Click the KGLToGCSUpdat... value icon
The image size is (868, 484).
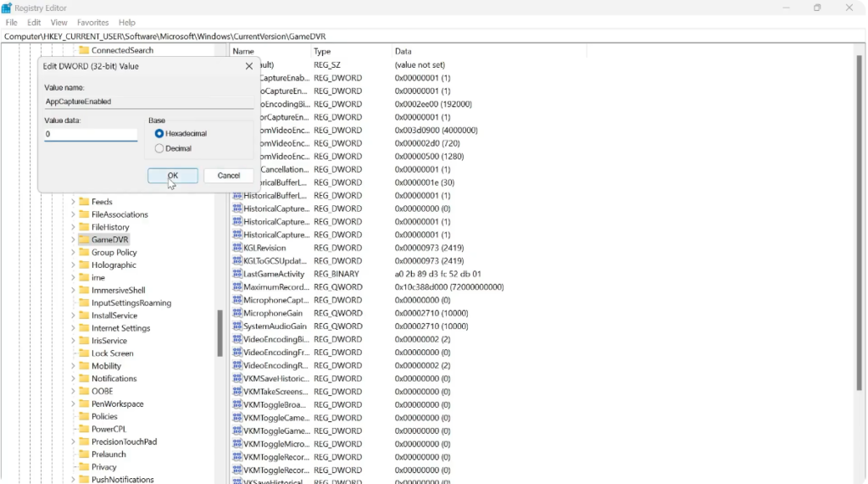point(237,261)
